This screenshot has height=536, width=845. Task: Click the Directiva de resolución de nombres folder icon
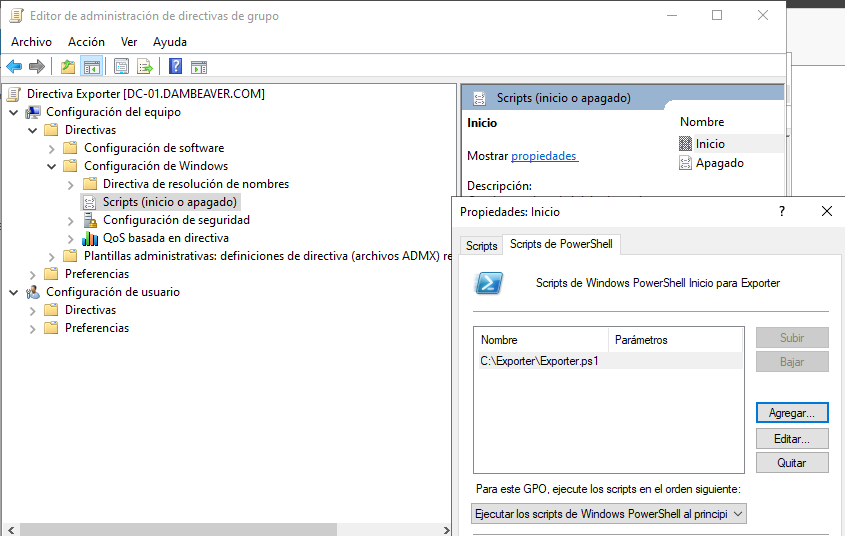(89, 184)
